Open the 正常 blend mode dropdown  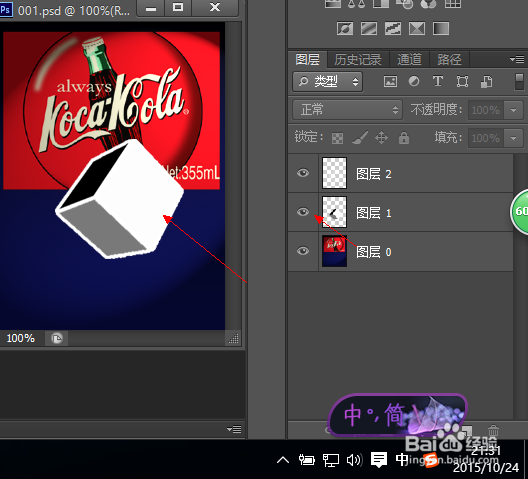347,109
